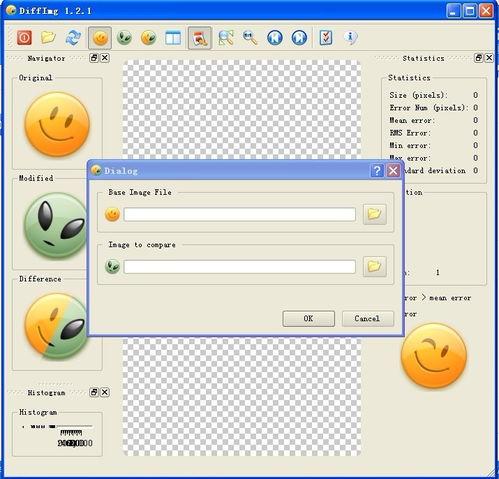Image resolution: width=499 pixels, height=479 pixels.
Task: Go to previous image pair arrow
Action: pos(275,38)
